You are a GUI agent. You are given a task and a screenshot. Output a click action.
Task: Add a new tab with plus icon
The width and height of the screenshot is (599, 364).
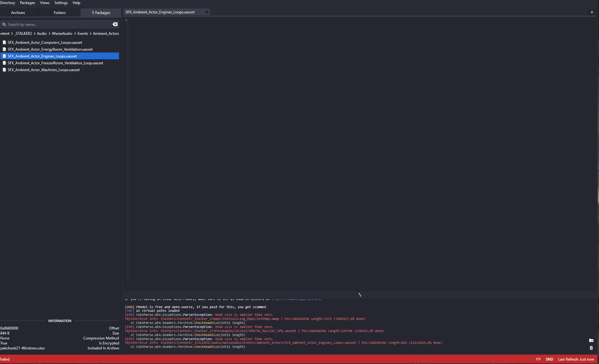(592, 12)
